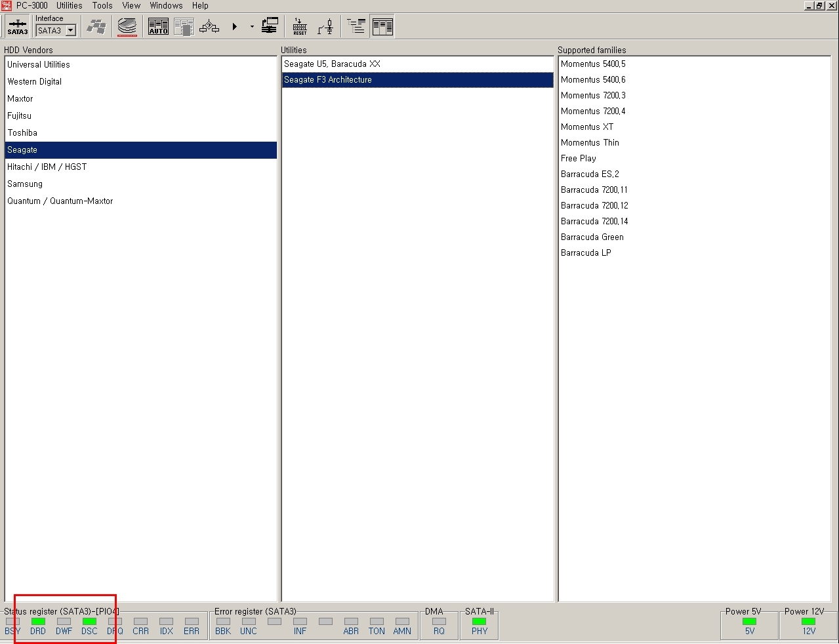Select Western Digital vendor
The height and width of the screenshot is (644, 839).
click(141, 81)
